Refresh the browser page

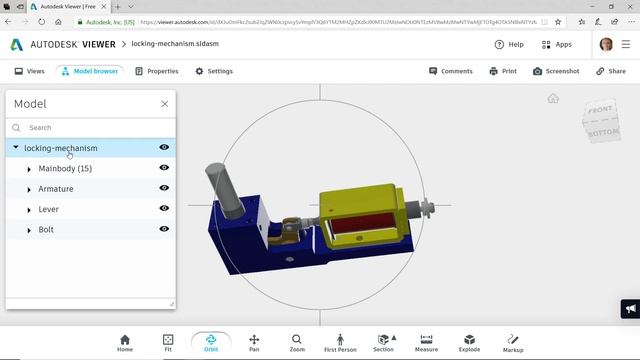42,22
